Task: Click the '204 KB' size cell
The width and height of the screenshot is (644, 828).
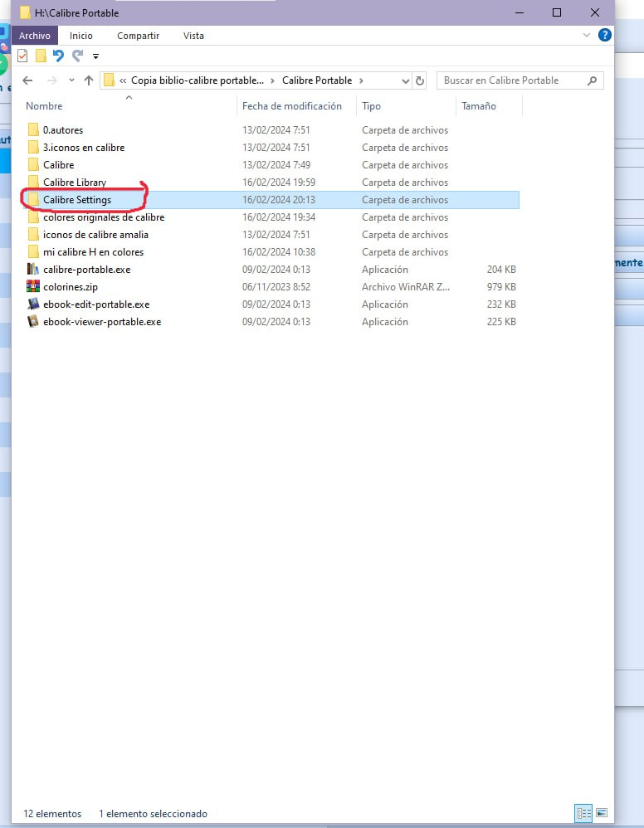Action: click(501, 270)
